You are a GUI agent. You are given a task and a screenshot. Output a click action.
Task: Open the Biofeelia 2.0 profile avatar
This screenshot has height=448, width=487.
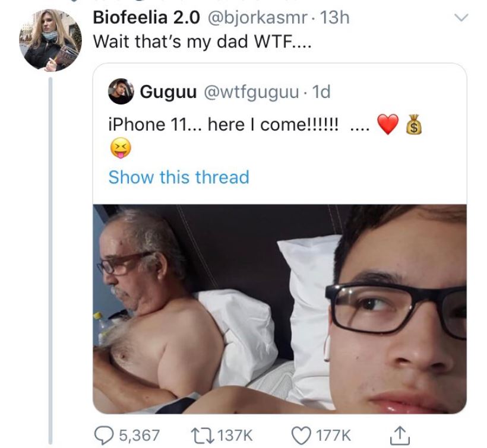50,40
